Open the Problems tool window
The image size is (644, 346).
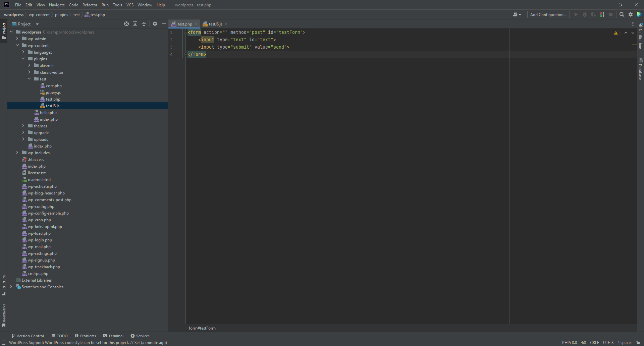[x=86, y=336]
